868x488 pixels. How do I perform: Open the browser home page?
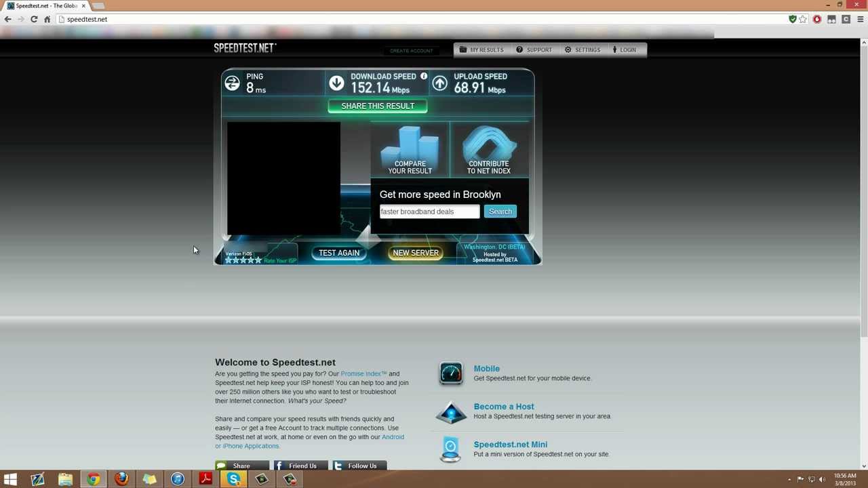click(x=47, y=19)
